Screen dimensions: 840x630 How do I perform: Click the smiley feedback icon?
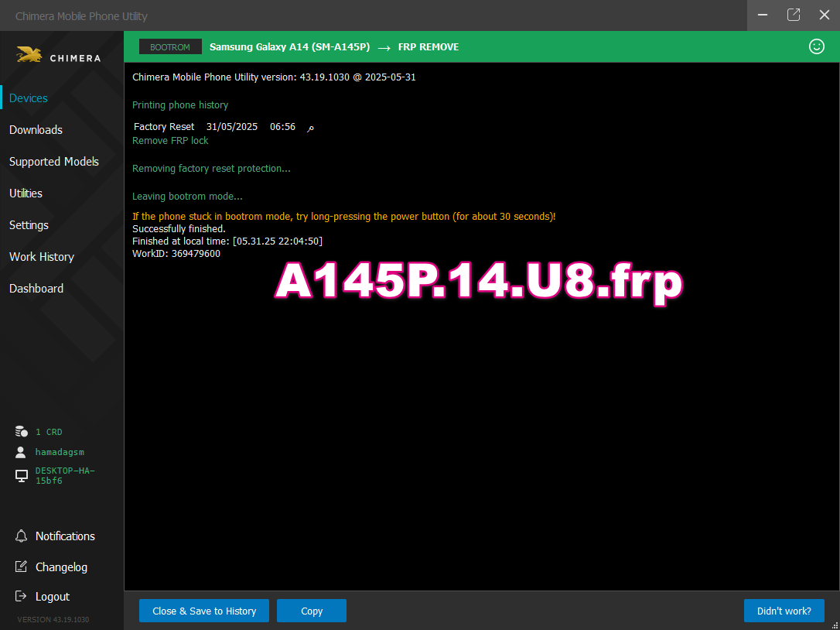click(x=817, y=46)
